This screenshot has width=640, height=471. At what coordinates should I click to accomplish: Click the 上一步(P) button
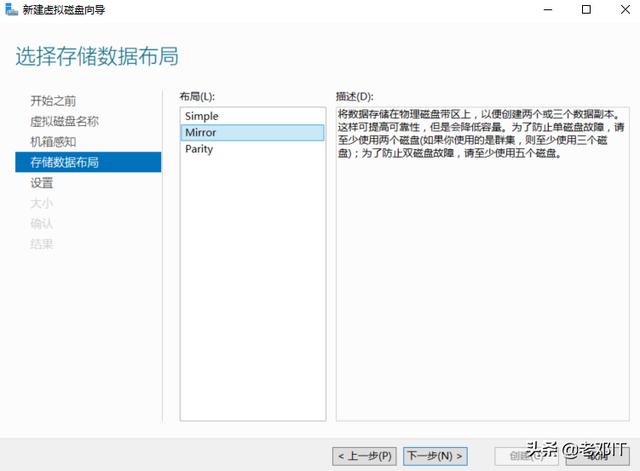click(364, 456)
